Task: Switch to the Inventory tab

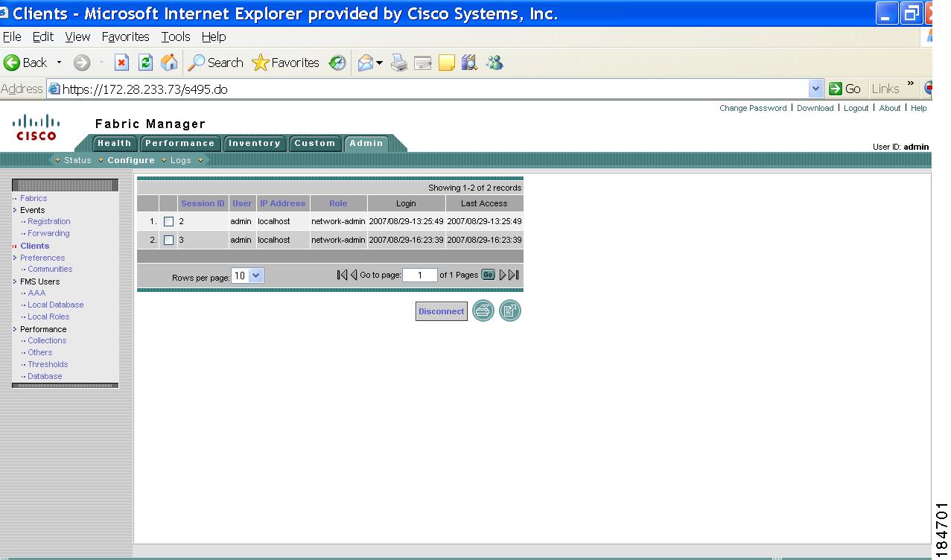Action: coord(254,144)
